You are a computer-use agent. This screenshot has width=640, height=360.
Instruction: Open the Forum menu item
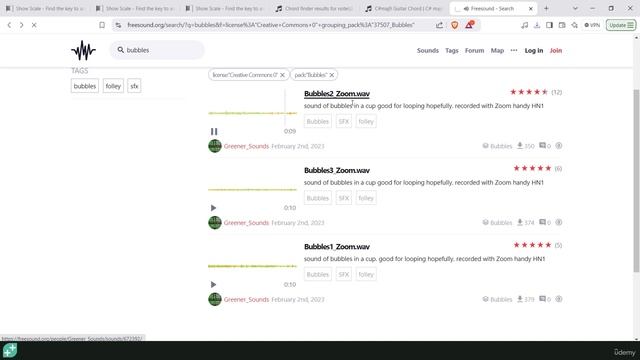[x=474, y=51]
